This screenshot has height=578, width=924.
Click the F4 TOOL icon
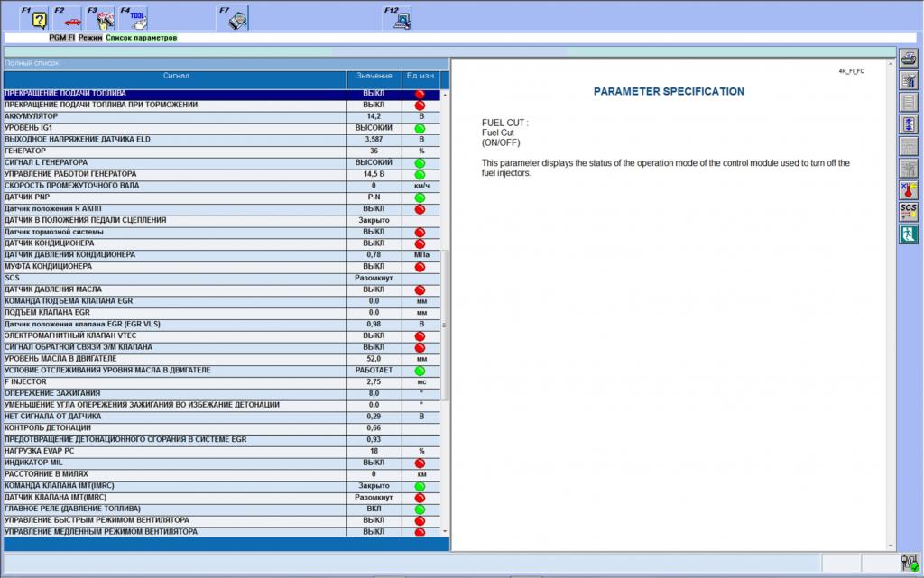tap(134, 18)
